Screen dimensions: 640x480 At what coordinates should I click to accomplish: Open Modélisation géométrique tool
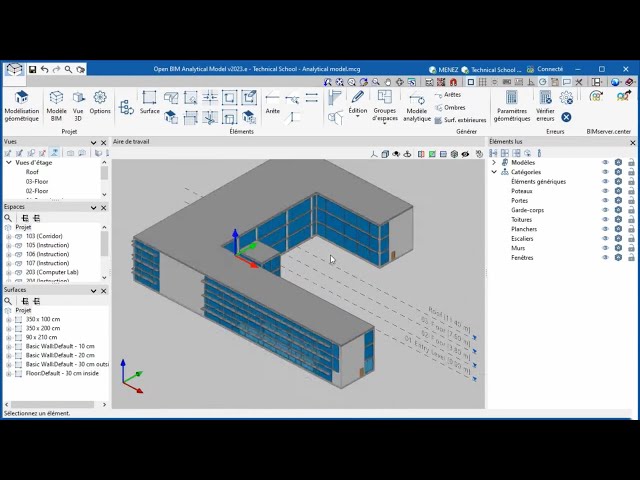pyautogui.click(x=22, y=106)
